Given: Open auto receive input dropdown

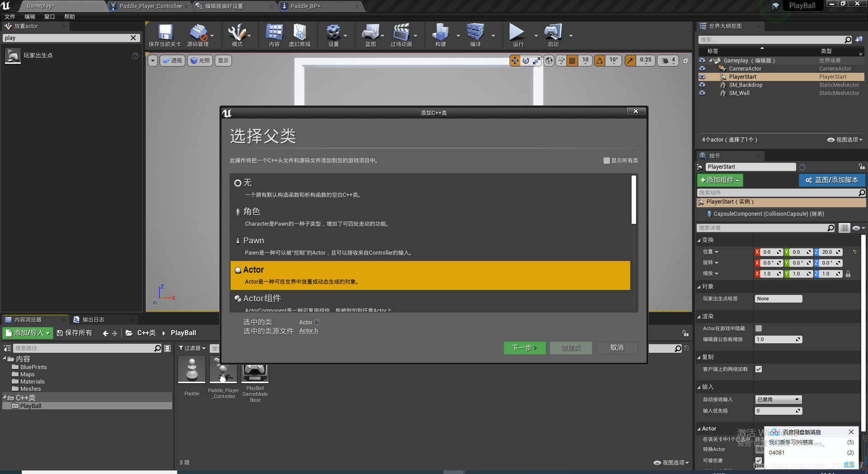Looking at the screenshot, I should click(778, 399).
